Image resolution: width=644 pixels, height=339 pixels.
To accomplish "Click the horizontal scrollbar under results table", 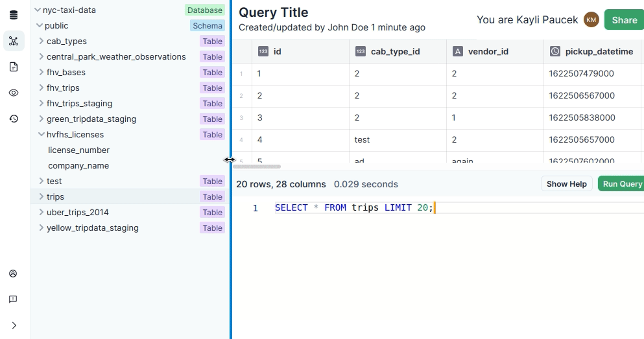I will [257, 167].
